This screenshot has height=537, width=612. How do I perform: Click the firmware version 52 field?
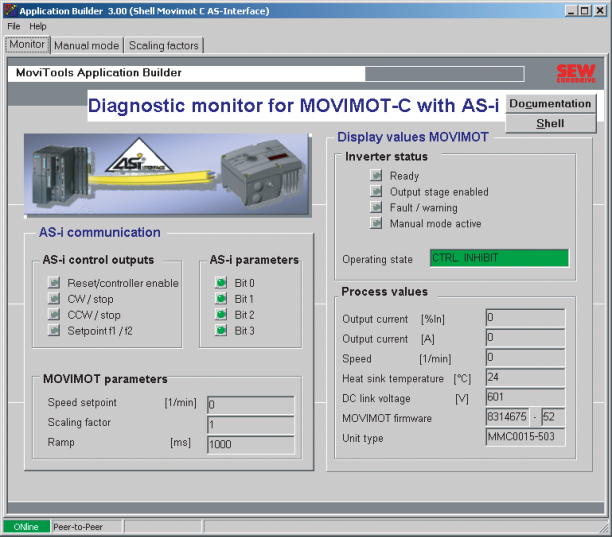click(553, 417)
